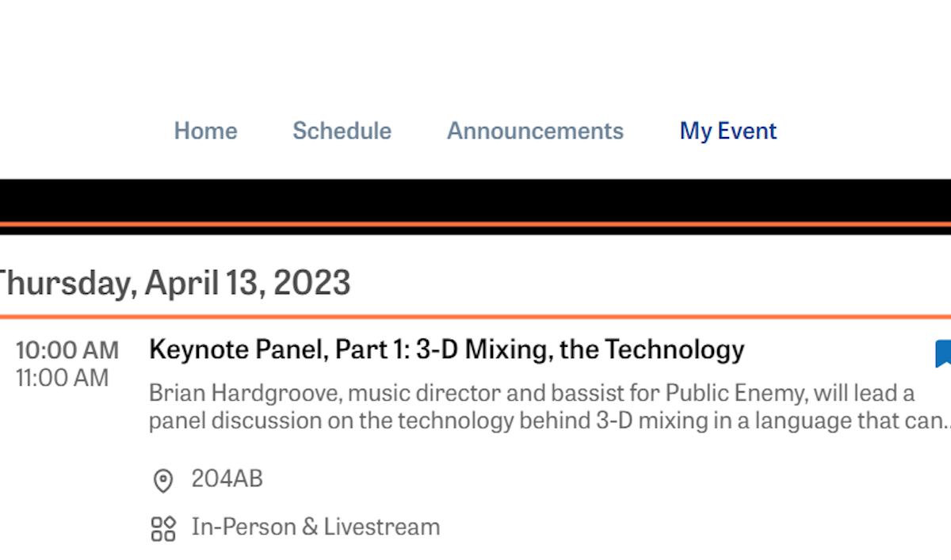Click the Thursday, April 13, 2023 heading
951x560 pixels.
point(173,283)
